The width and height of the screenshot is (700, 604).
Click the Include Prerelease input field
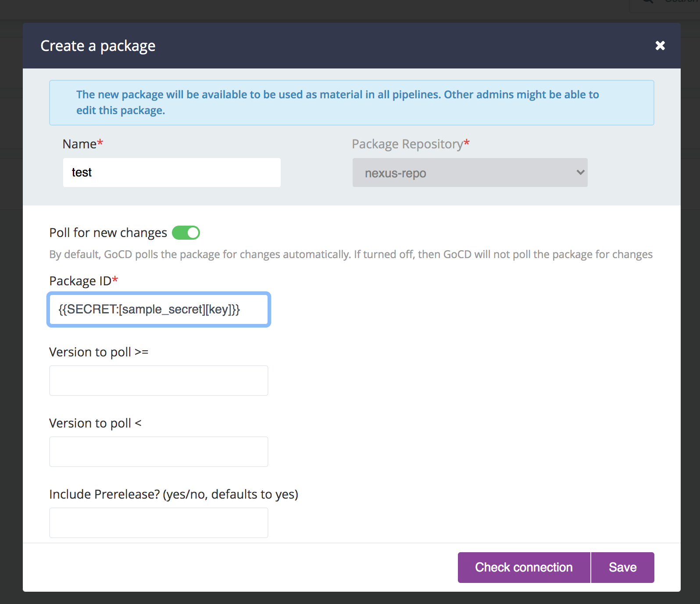tap(159, 523)
